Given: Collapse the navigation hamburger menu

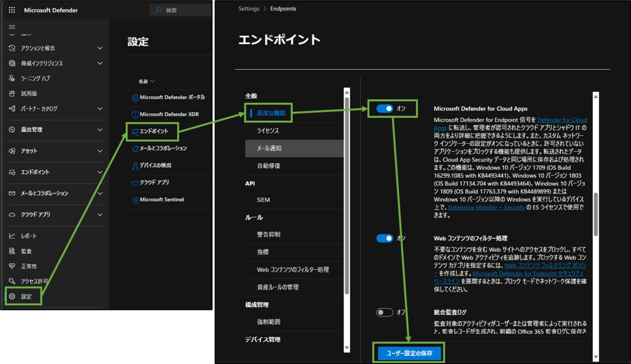Looking at the screenshot, I should [x=12, y=27].
